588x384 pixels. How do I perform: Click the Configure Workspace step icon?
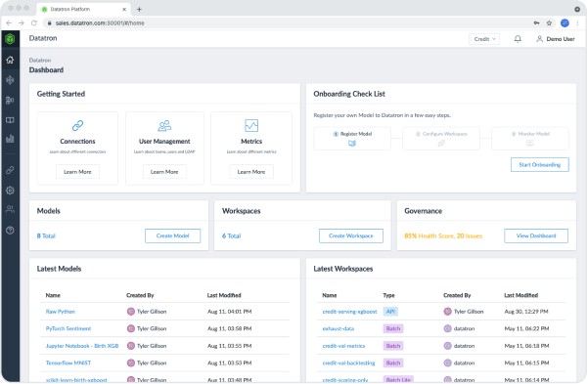[441, 143]
